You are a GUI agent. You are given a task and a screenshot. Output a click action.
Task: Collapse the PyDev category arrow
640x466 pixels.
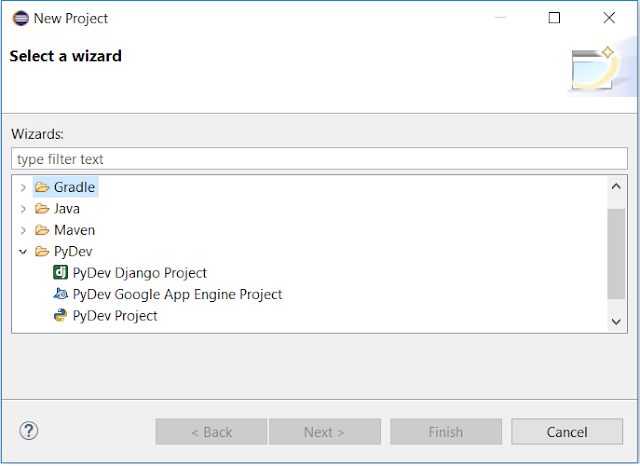[x=23, y=252]
